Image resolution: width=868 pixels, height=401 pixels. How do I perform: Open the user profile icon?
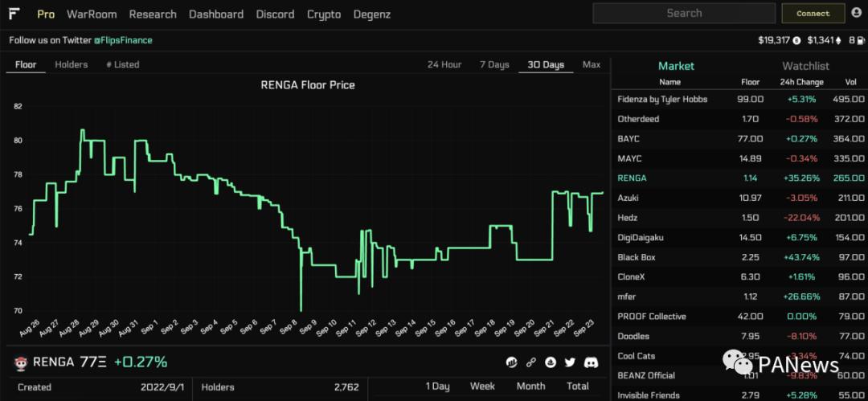856,14
